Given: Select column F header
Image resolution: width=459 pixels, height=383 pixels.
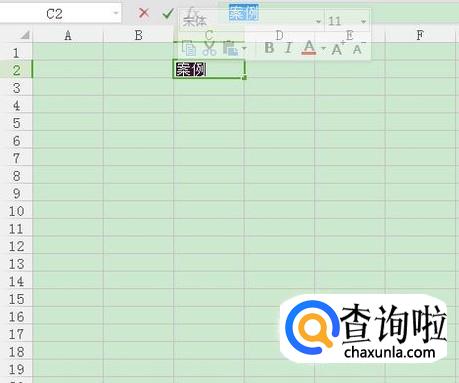Looking at the screenshot, I should click(420, 35).
